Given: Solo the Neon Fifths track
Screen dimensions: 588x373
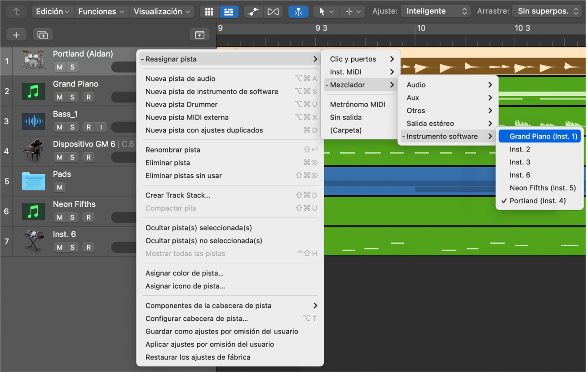Looking at the screenshot, I should tap(72, 218).
